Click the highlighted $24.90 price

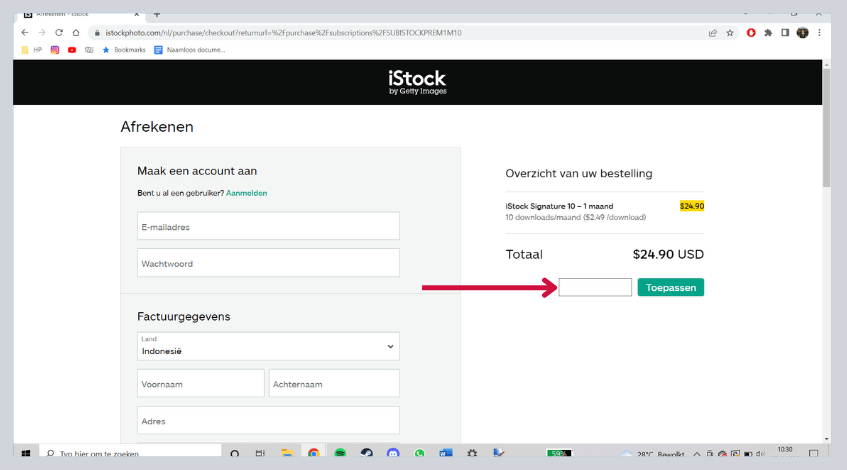[x=691, y=206]
